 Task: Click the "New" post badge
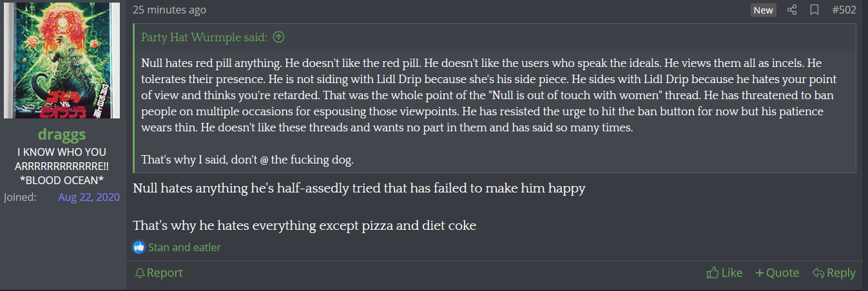(763, 10)
